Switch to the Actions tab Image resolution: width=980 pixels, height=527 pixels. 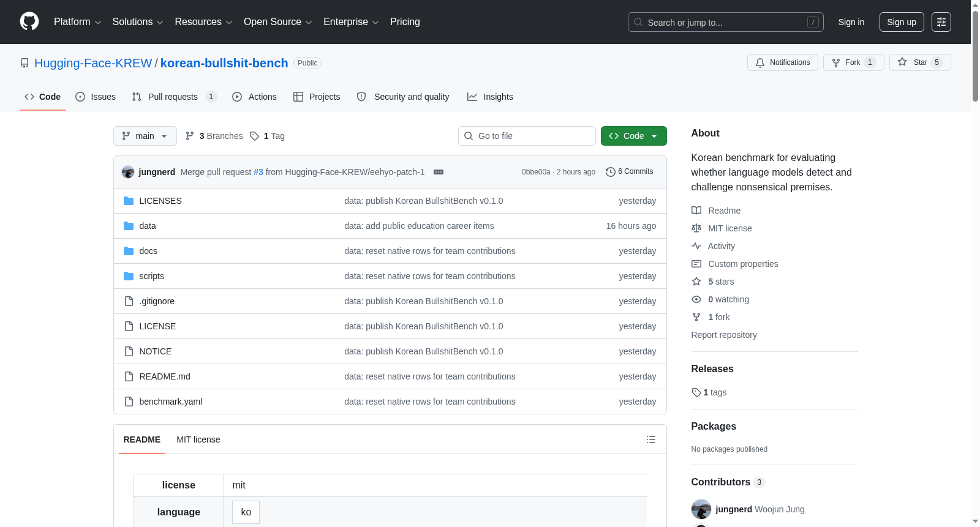coord(255,97)
